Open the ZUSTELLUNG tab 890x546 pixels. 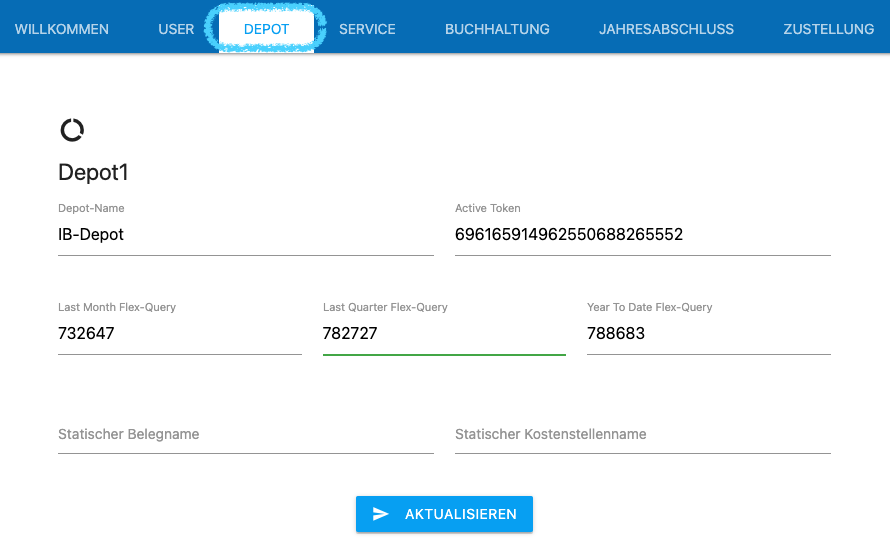coord(829,29)
